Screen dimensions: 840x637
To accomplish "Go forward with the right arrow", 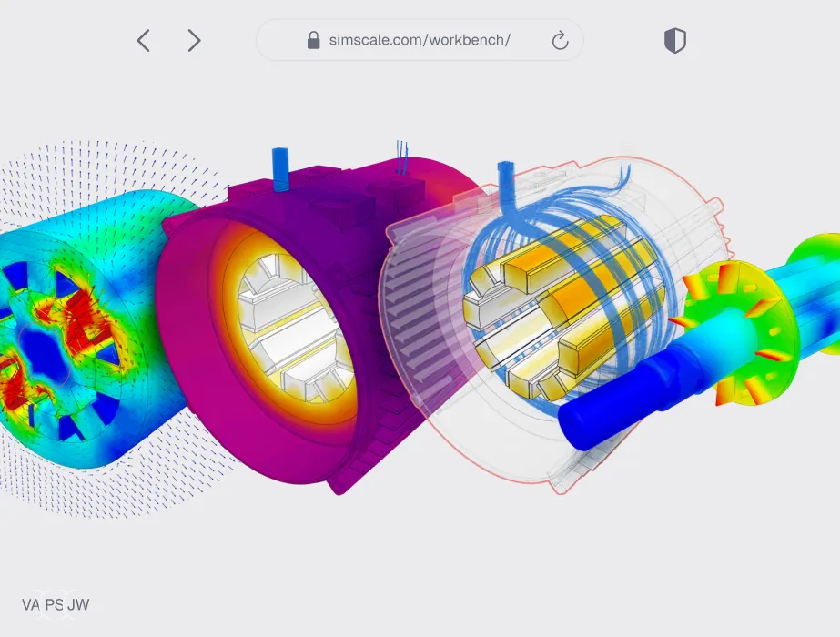I will [194, 41].
